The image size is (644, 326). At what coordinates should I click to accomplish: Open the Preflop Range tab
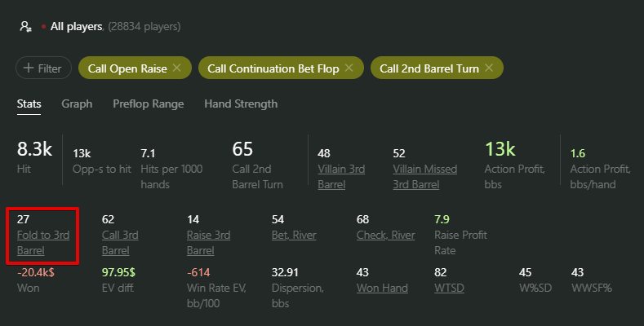click(148, 104)
